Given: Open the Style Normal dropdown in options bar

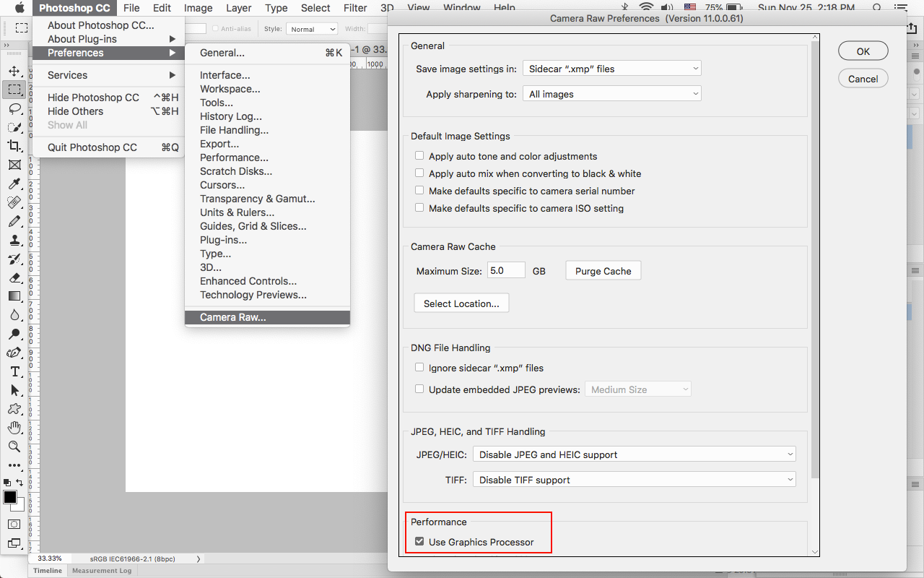Looking at the screenshot, I should tap(312, 29).
